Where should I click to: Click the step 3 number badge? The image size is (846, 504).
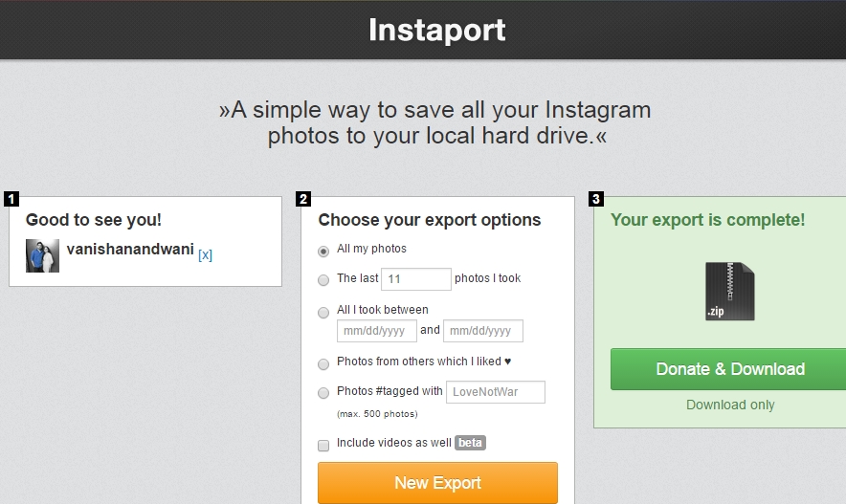pyautogui.click(x=596, y=199)
